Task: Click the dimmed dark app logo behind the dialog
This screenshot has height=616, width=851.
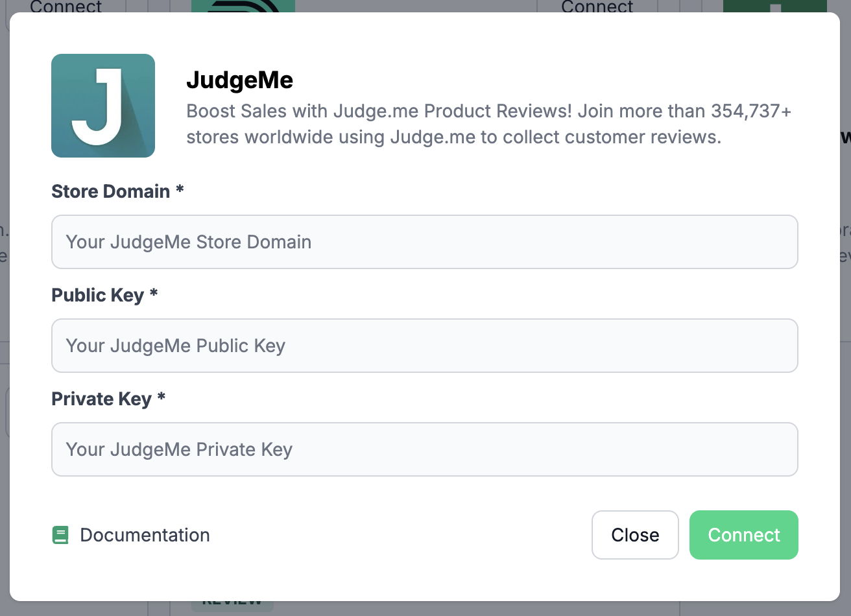Action: tap(243, 6)
